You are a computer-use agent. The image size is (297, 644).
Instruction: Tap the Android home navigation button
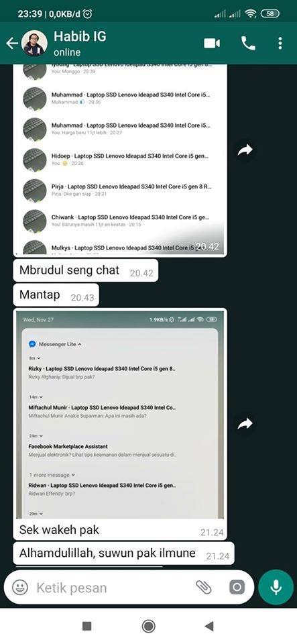tap(149, 626)
